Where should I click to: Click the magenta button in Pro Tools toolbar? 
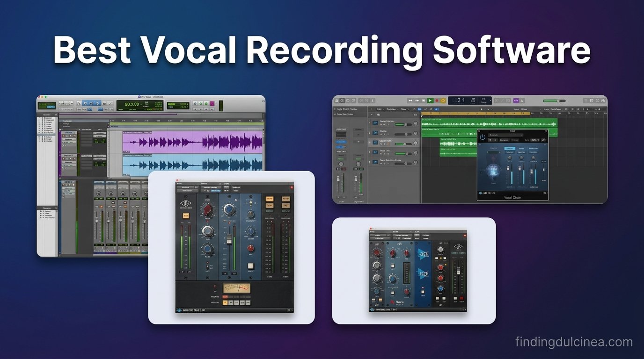212,103
